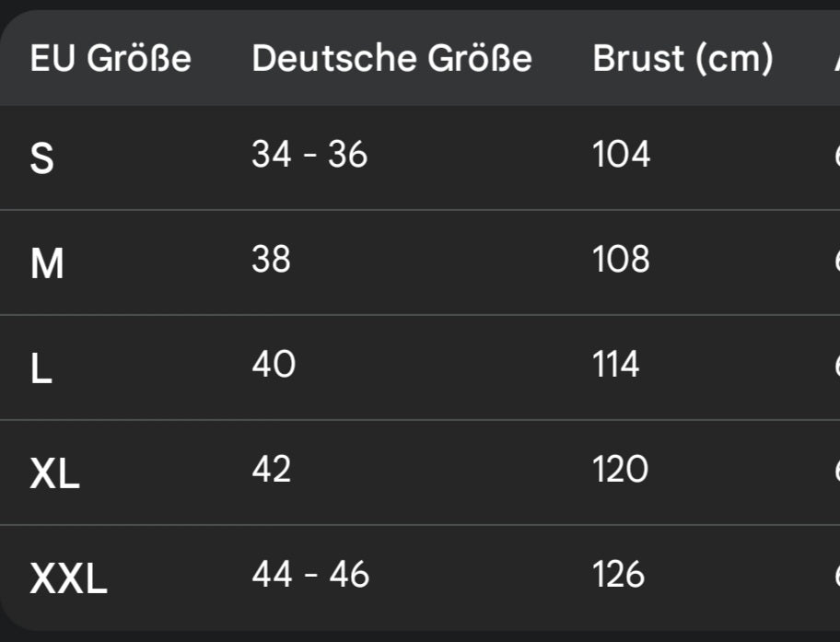Click the German size 44 - 46 cell

[310, 575]
